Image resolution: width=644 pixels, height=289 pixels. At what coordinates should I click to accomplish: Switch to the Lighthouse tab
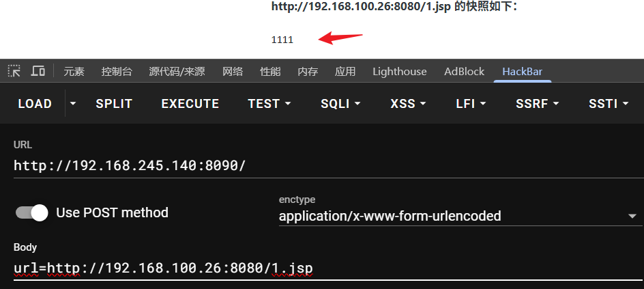(399, 72)
